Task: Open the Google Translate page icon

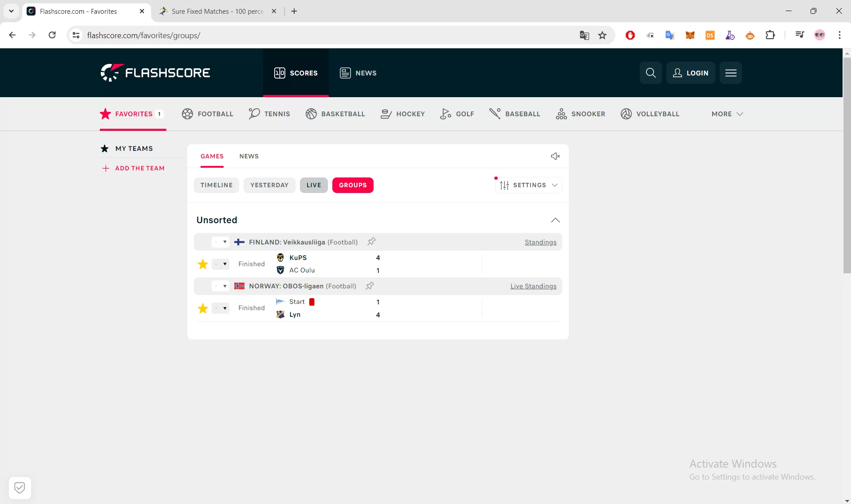Action: [584, 35]
